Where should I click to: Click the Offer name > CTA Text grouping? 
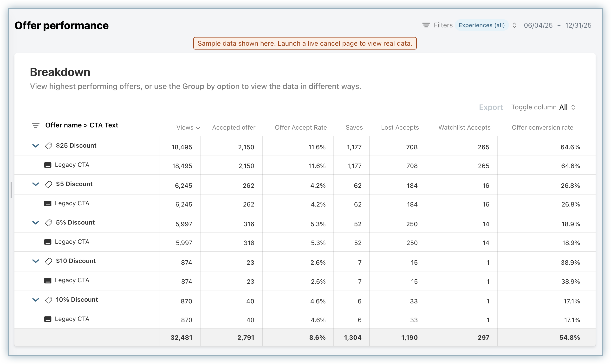82,125
